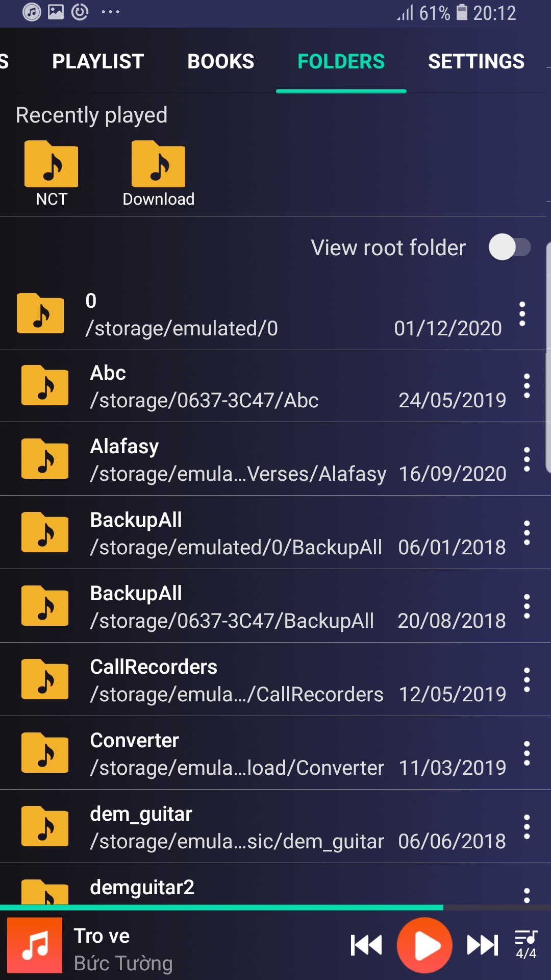This screenshot has width=551, height=980.
Task: Tap the Converter folder icon
Action: click(45, 753)
